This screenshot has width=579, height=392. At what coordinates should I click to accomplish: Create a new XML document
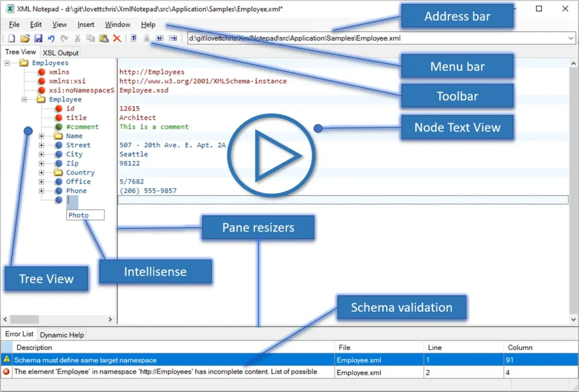coord(11,38)
